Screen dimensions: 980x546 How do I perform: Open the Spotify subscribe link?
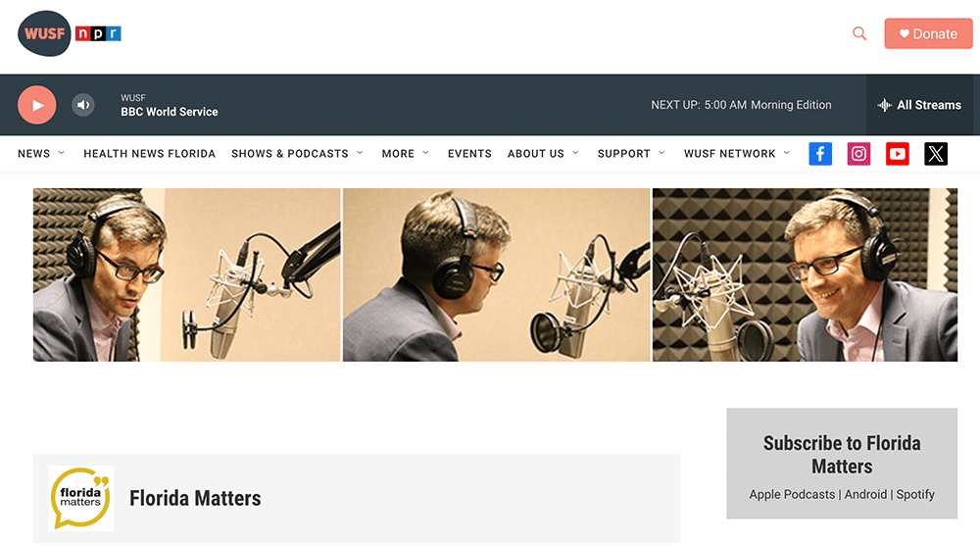pos(915,494)
